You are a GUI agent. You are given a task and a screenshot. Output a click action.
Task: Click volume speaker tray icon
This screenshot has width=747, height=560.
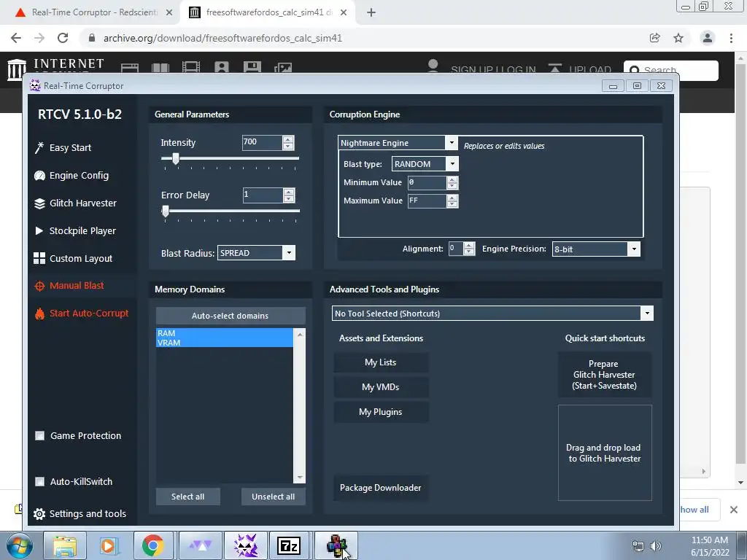[656, 545]
